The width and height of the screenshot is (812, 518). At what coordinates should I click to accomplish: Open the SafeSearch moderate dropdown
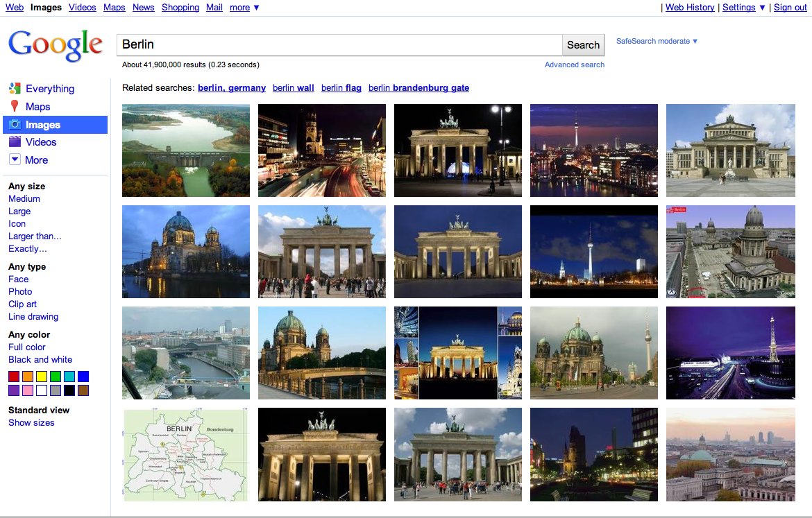click(655, 41)
